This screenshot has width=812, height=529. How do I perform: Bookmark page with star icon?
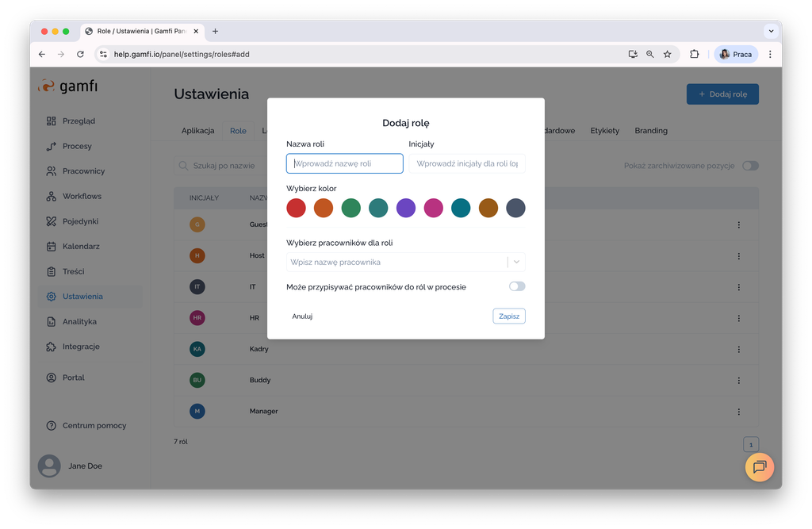[668, 55]
